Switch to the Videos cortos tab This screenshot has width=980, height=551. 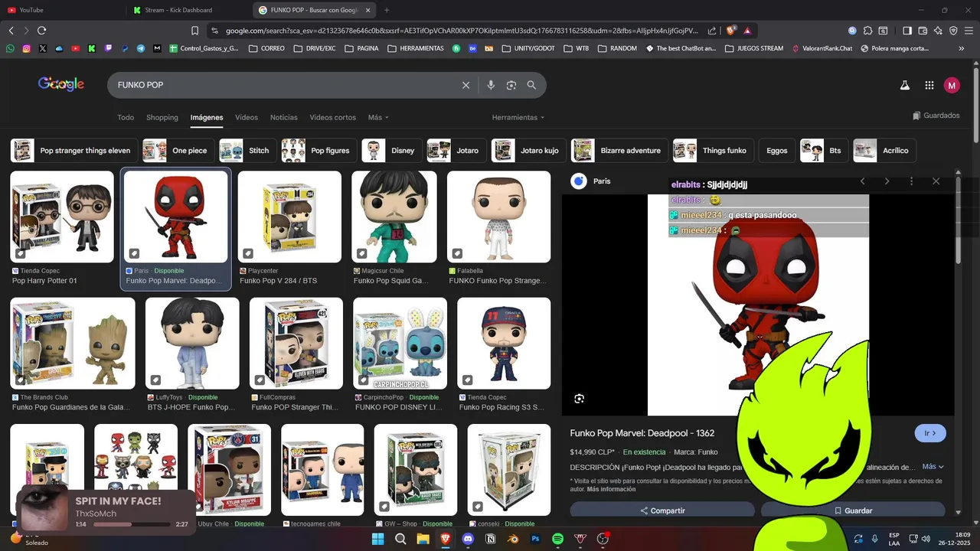click(332, 118)
